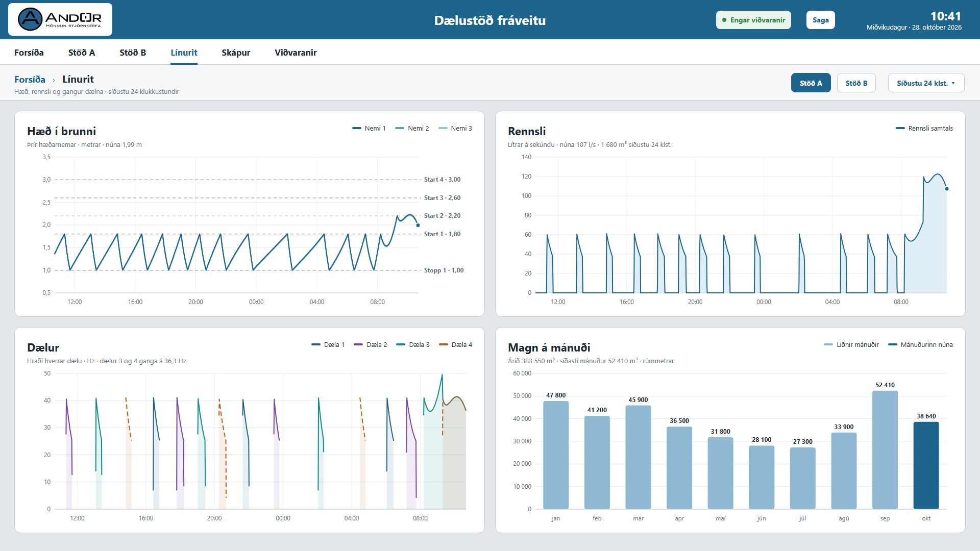Image resolution: width=980 pixels, height=551 pixels.
Task: Select the Stöð A station filter button
Action: click(x=811, y=83)
